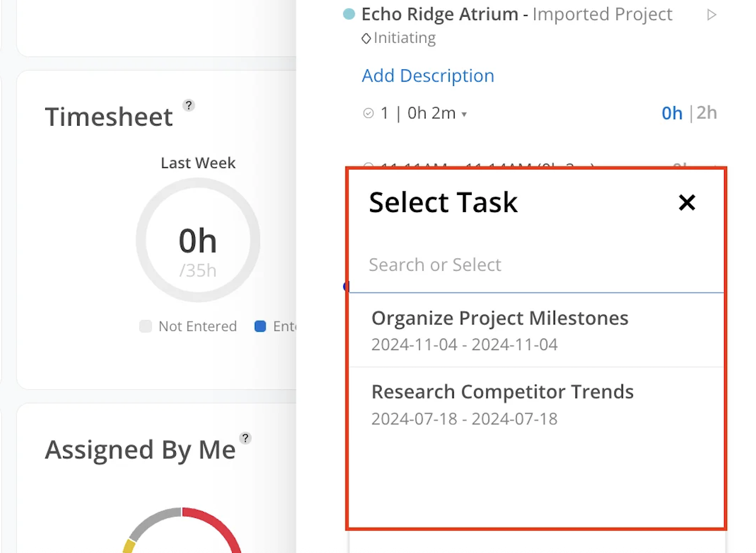The height and width of the screenshot is (553, 756).
Task: Click the Search or Select task field
Action: [x=536, y=265]
